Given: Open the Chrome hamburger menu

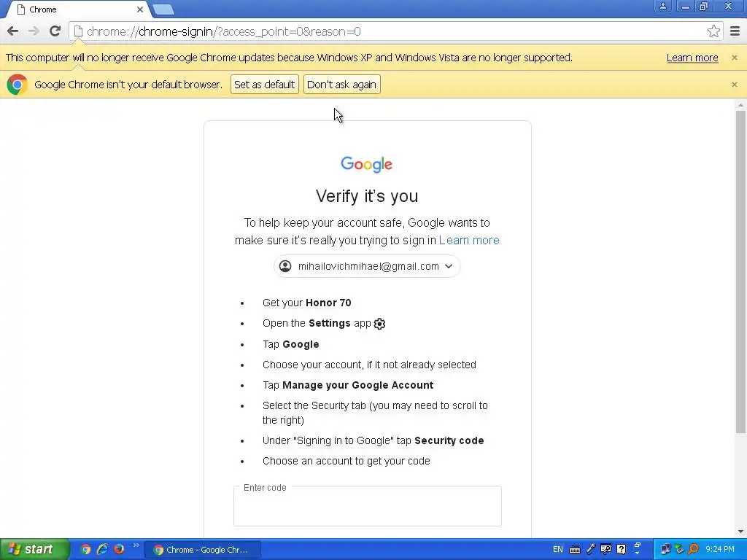Looking at the screenshot, I should 735,31.
